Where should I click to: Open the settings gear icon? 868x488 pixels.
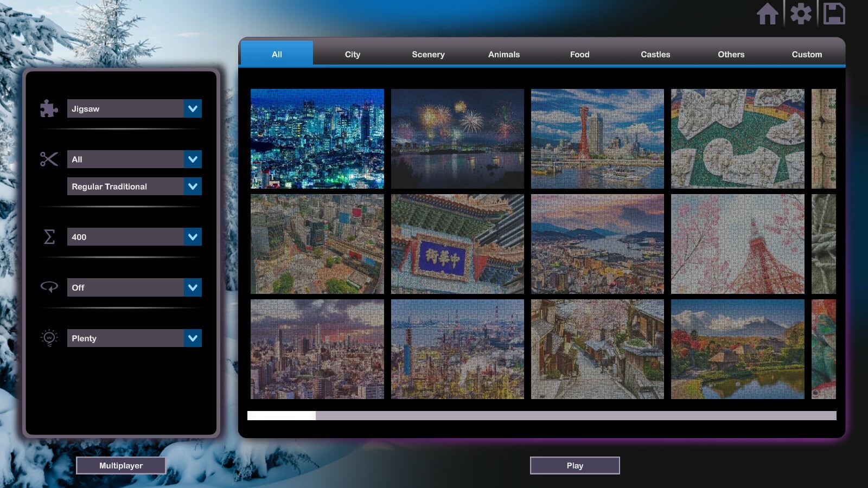pyautogui.click(x=801, y=15)
